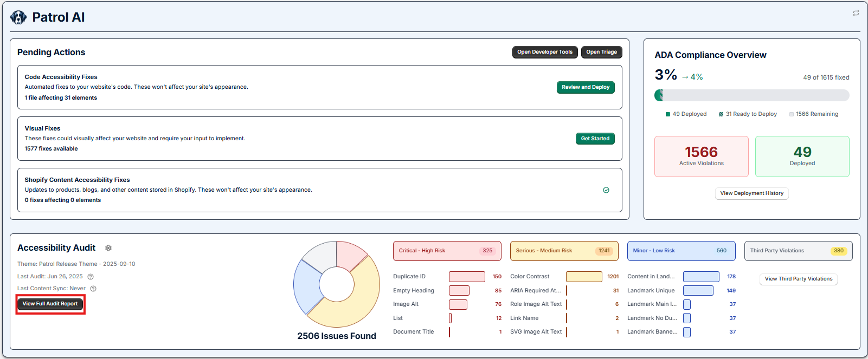868x359 pixels.
Task: Select Third Party Violations category
Action: [x=799, y=251]
